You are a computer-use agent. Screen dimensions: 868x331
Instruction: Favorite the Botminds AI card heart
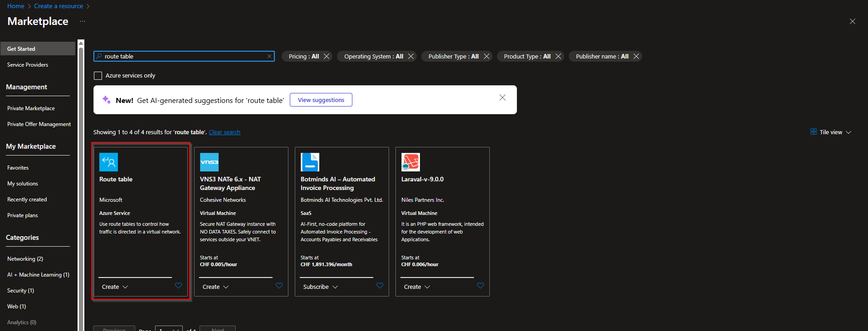tap(380, 286)
